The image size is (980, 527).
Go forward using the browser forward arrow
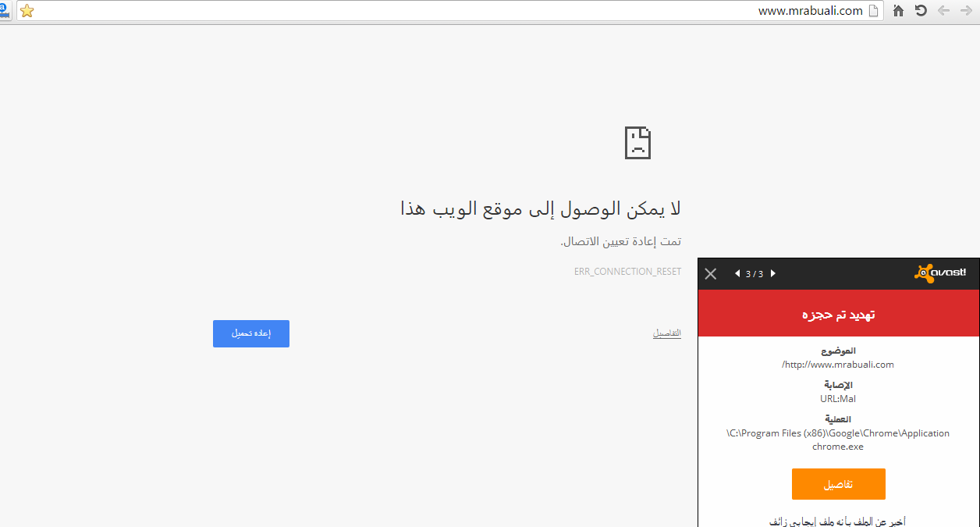tap(966, 11)
